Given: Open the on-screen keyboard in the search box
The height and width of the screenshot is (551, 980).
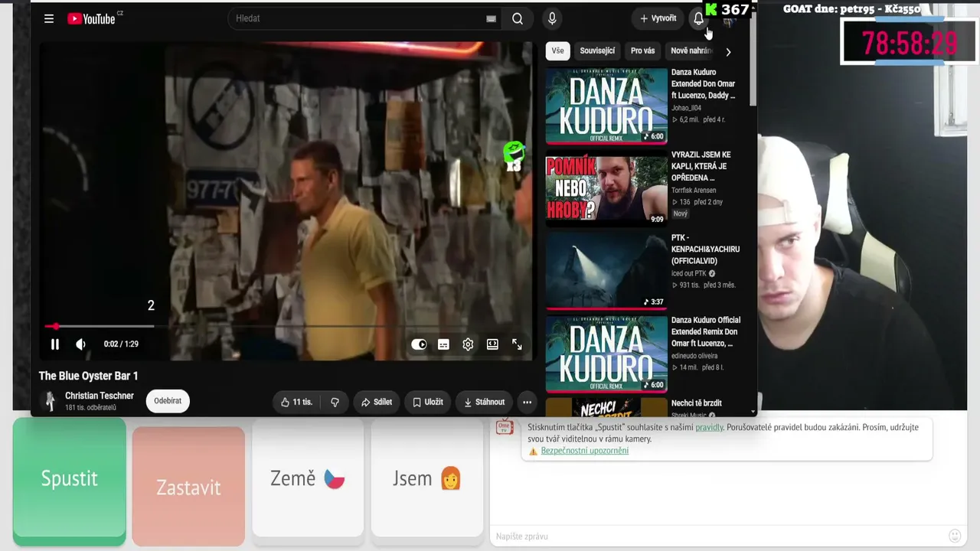Looking at the screenshot, I should pyautogui.click(x=491, y=18).
